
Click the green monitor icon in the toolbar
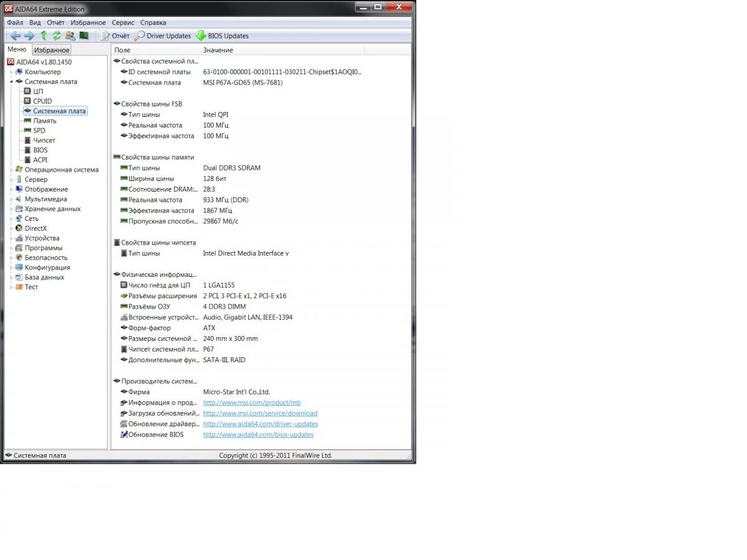83,35
